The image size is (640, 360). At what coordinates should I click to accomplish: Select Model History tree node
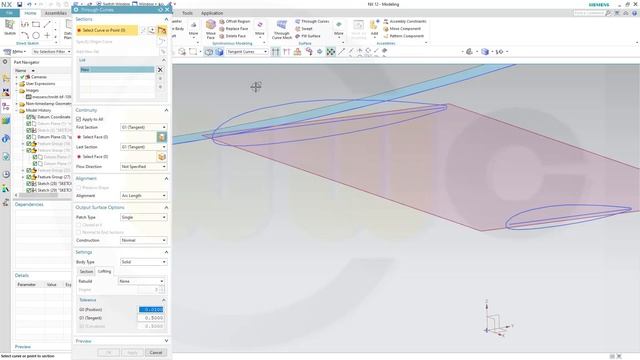click(38, 110)
